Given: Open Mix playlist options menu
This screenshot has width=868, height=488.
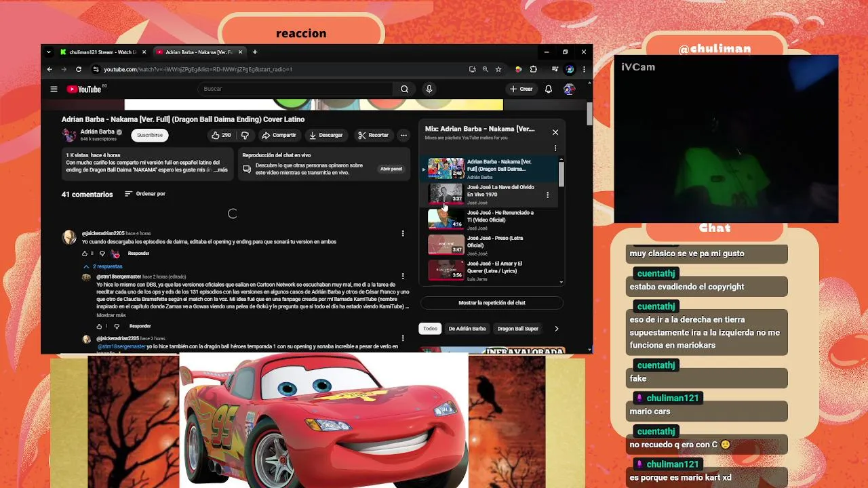Looking at the screenshot, I should click(x=555, y=148).
